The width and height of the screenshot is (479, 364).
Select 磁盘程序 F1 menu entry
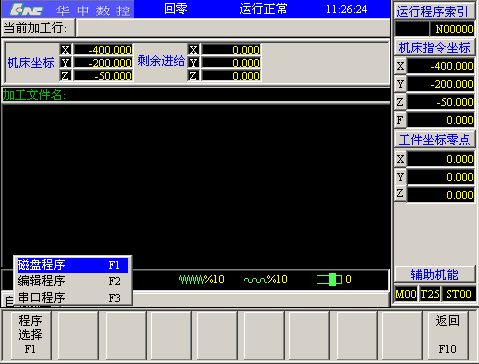pos(72,265)
